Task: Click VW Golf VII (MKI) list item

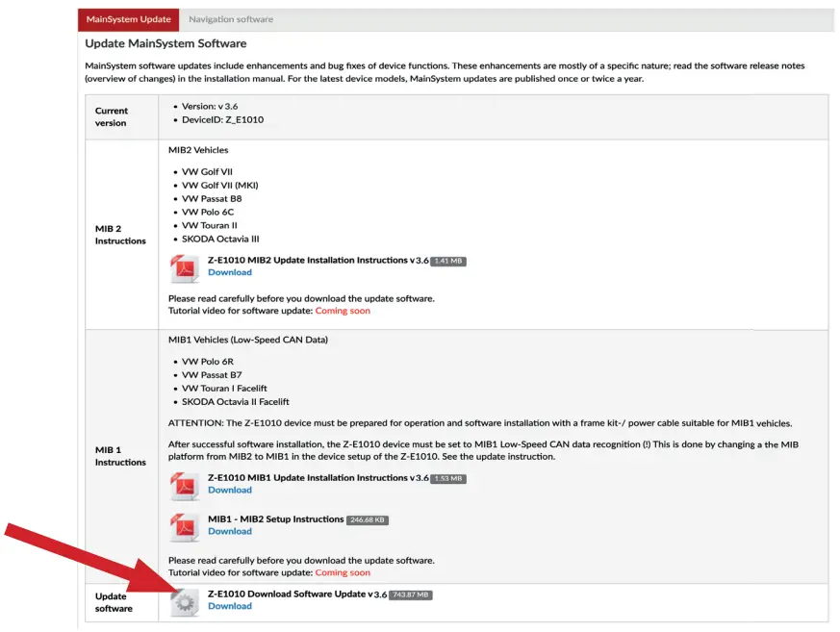Action: [220, 185]
